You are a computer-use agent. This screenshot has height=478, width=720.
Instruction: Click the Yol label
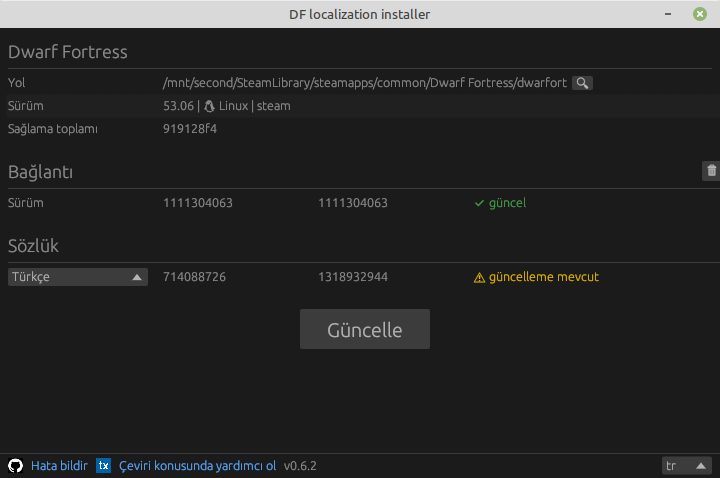pos(17,83)
